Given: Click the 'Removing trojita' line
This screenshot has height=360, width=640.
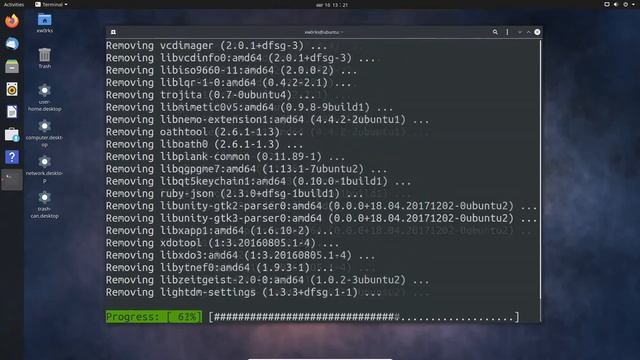Looking at the screenshot, I should coord(211,95).
